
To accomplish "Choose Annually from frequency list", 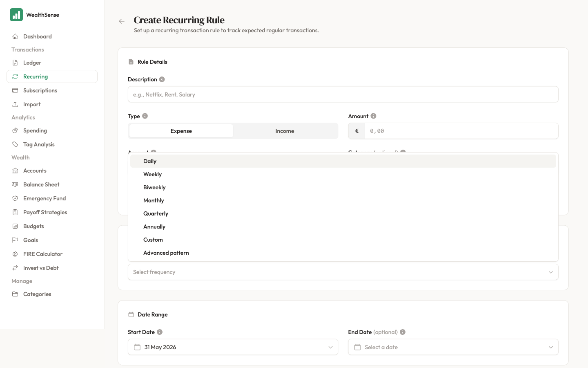I will (x=343, y=227).
